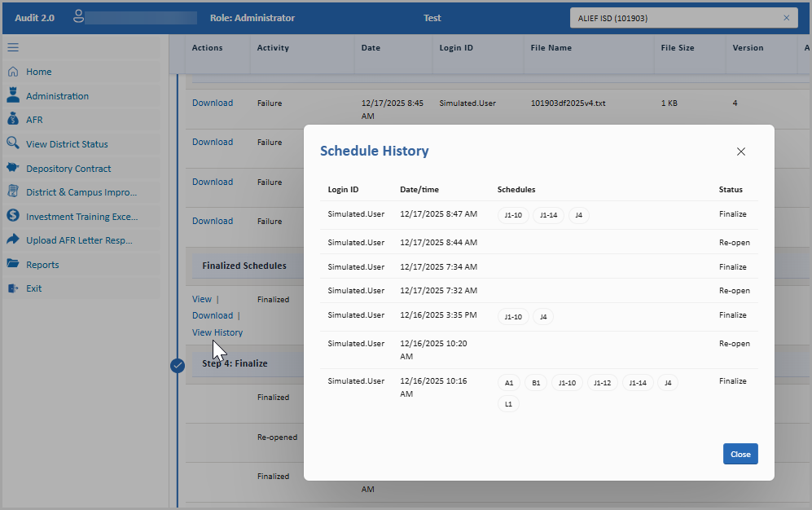Close the Schedule History dialog with X

[740, 152]
